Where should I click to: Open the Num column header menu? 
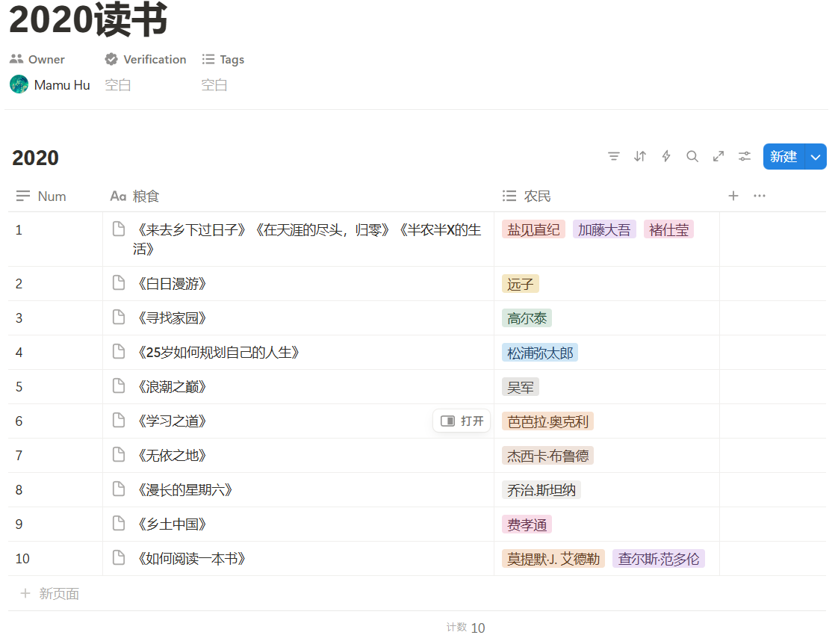pyautogui.click(x=40, y=196)
